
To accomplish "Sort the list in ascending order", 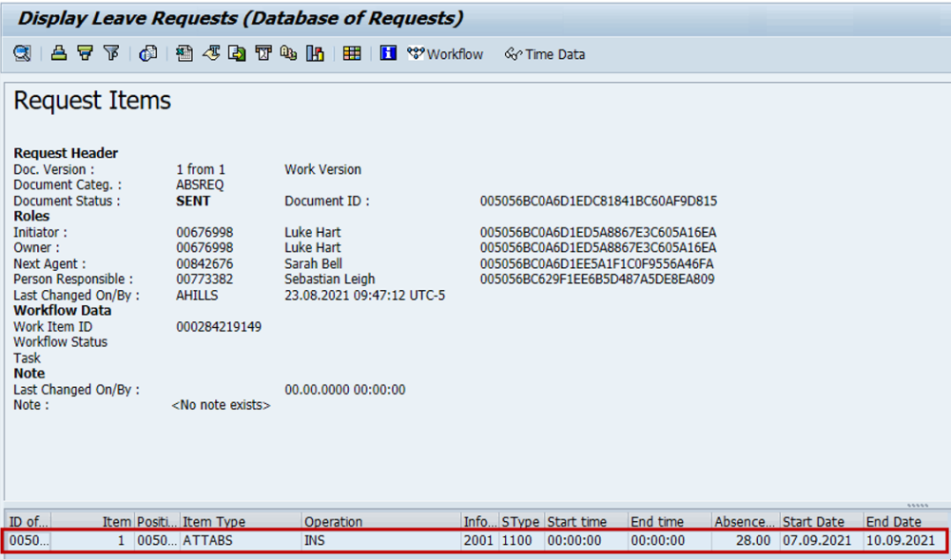I will [x=58, y=53].
